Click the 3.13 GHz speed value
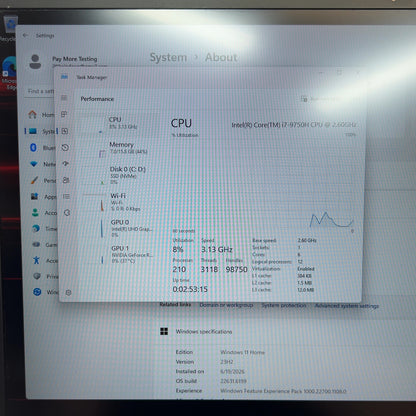 pyautogui.click(x=217, y=249)
